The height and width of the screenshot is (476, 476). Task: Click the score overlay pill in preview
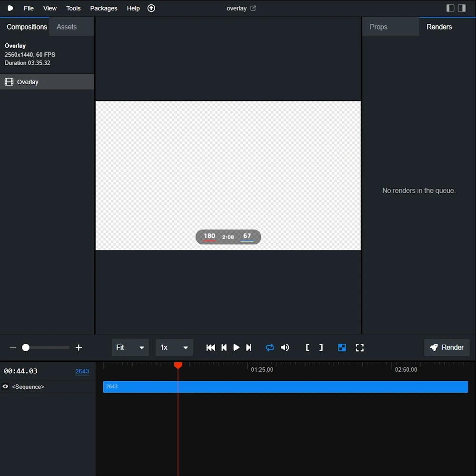(228, 237)
